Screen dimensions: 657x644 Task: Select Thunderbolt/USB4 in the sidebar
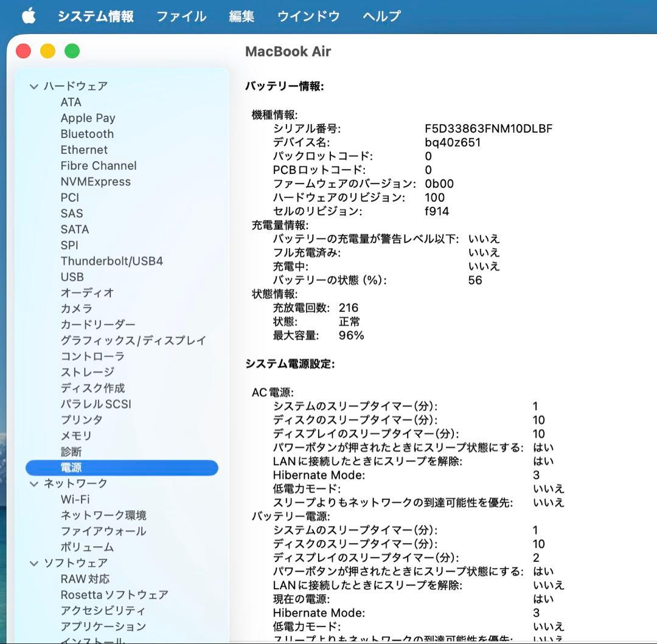[111, 261]
